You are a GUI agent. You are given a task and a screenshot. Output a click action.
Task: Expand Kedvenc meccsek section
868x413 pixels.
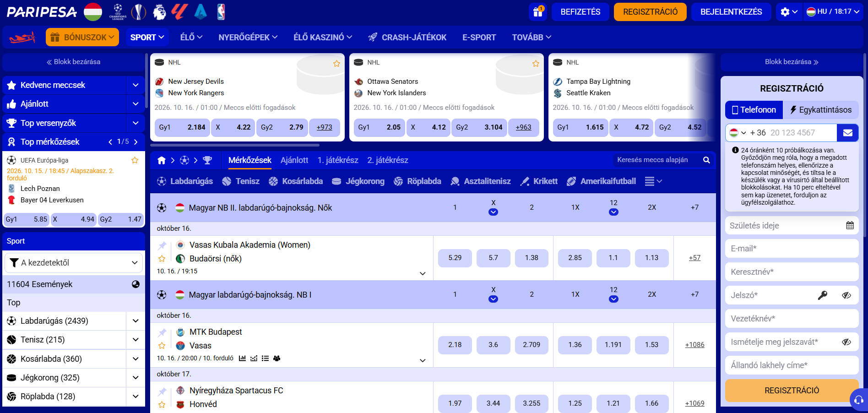(136, 85)
